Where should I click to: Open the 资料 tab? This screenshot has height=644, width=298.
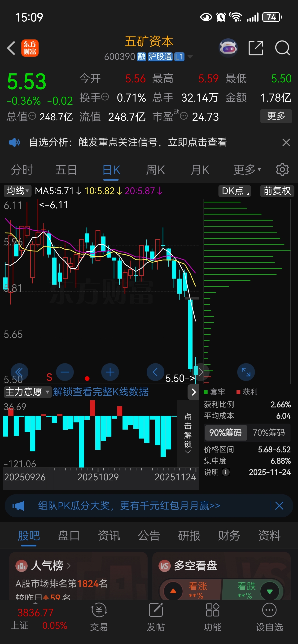pos(269,536)
